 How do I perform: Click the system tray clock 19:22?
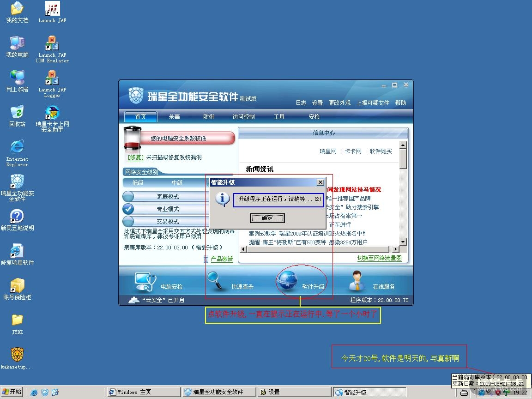520,393
